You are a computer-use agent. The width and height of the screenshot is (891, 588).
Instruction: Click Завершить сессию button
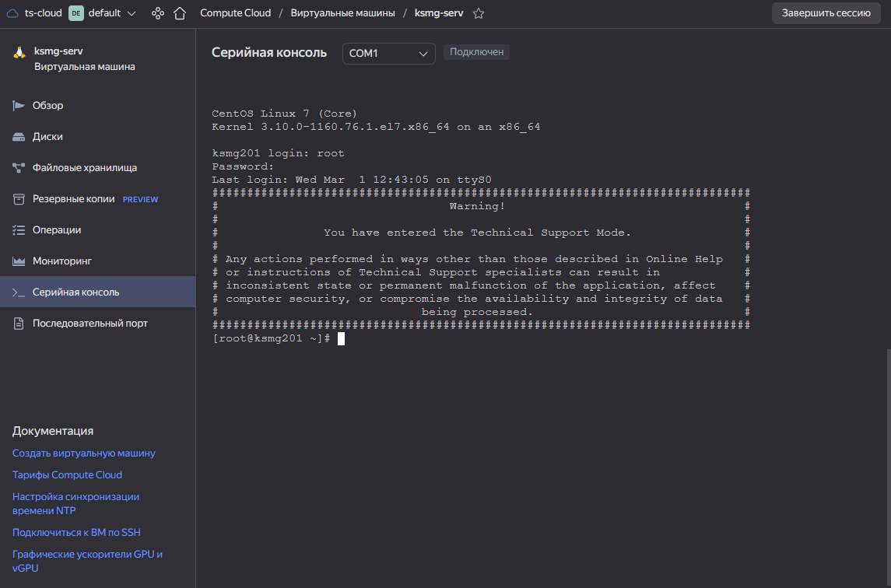click(x=826, y=13)
